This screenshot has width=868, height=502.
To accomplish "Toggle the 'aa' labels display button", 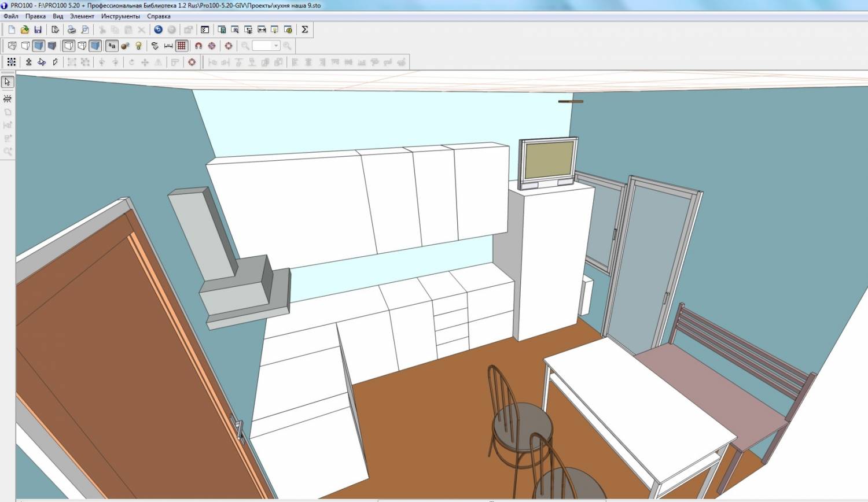I will click(x=112, y=46).
